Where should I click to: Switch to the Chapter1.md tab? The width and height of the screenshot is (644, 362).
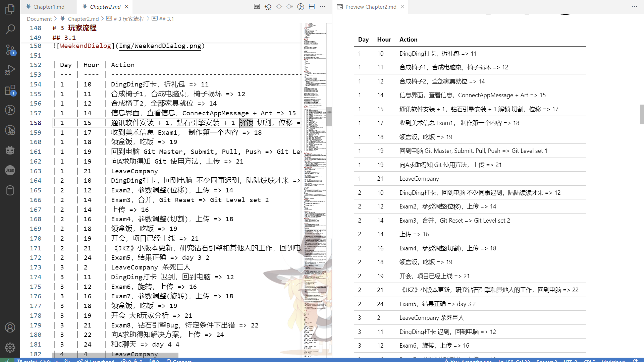(x=49, y=7)
